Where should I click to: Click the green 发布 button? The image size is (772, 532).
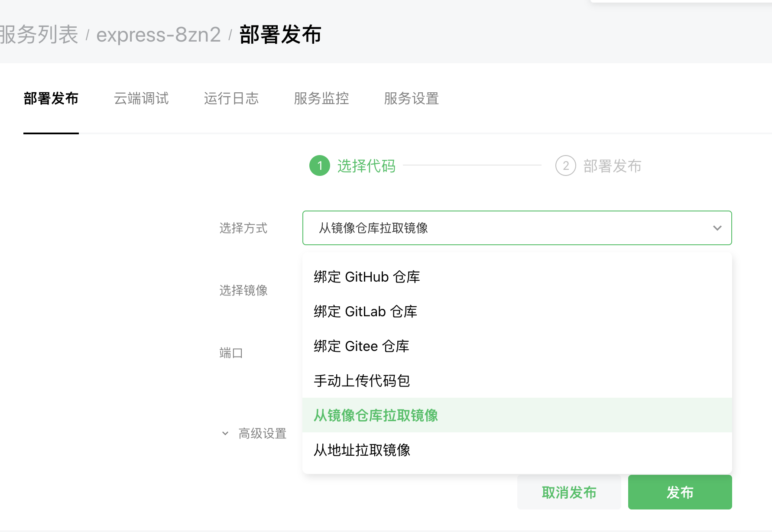click(x=680, y=492)
